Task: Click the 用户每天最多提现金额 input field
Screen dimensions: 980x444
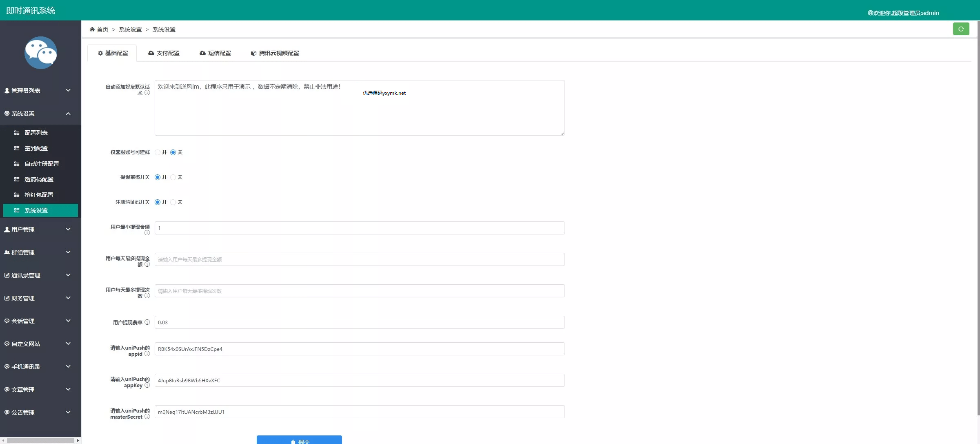Action: click(x=359, y=259)
